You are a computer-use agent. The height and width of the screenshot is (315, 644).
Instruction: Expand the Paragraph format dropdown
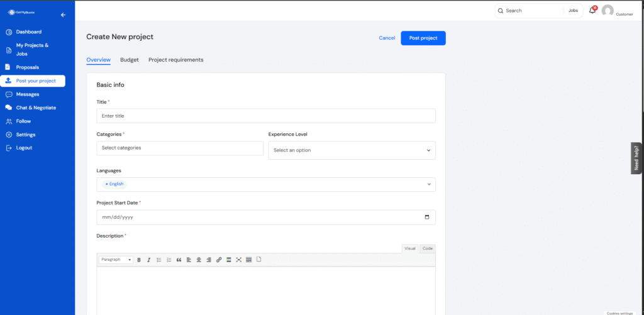click(116, 260)
